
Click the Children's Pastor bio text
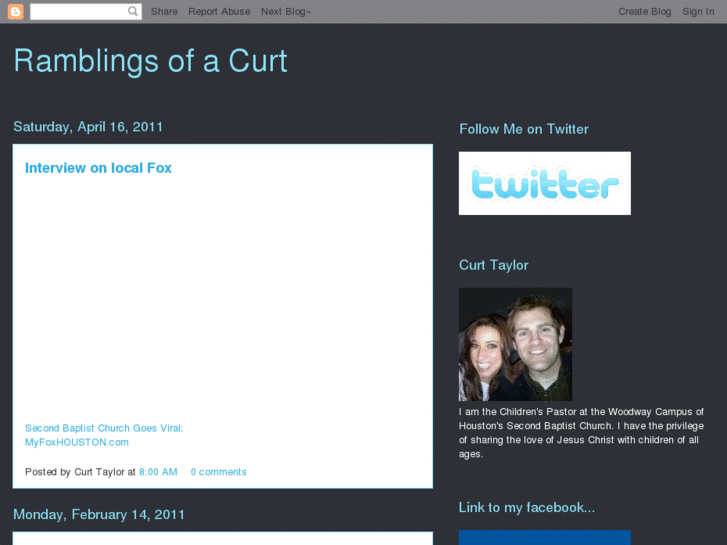pos(581,433)
